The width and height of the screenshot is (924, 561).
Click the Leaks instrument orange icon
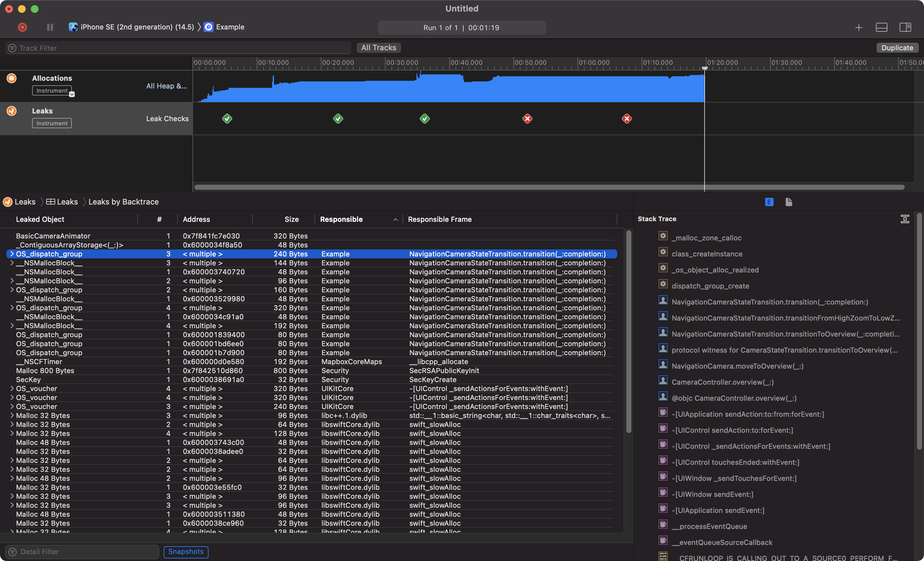tap(12, 111)
